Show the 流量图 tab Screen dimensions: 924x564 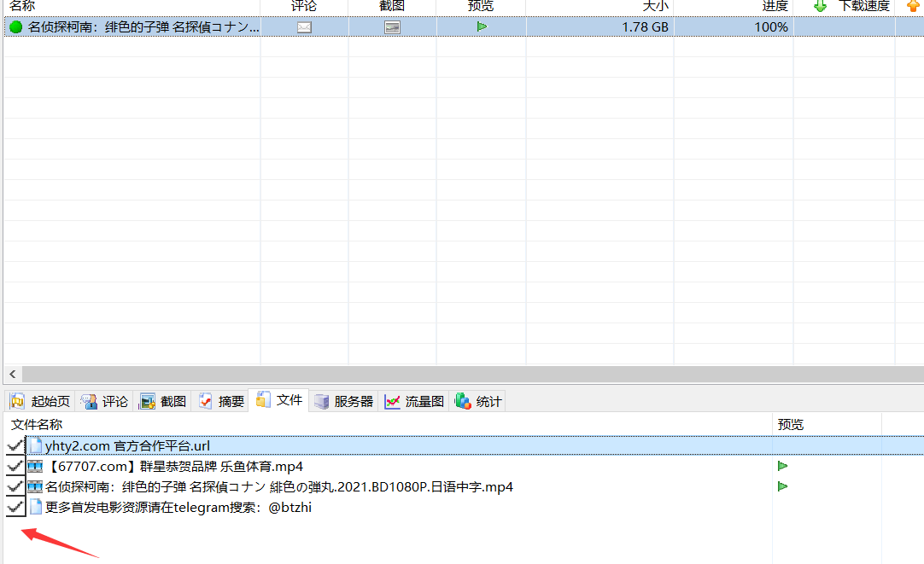[x=414, y=402]
